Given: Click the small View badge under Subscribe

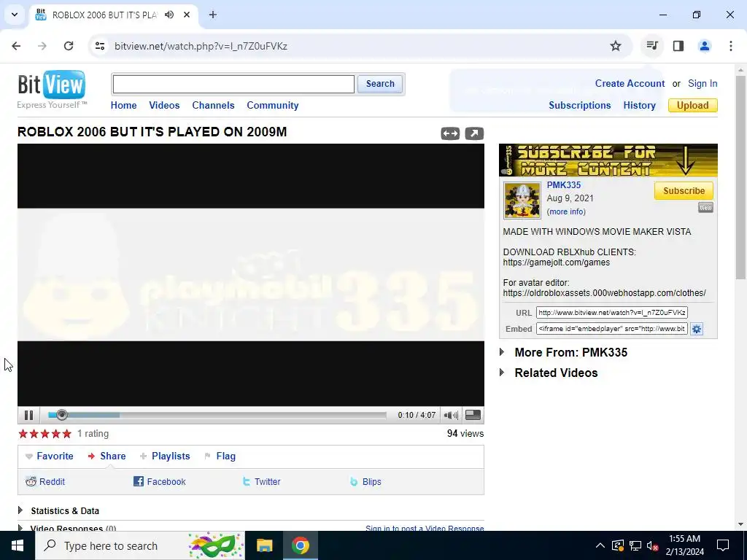Looking at the screenshot, I should 705,208.
